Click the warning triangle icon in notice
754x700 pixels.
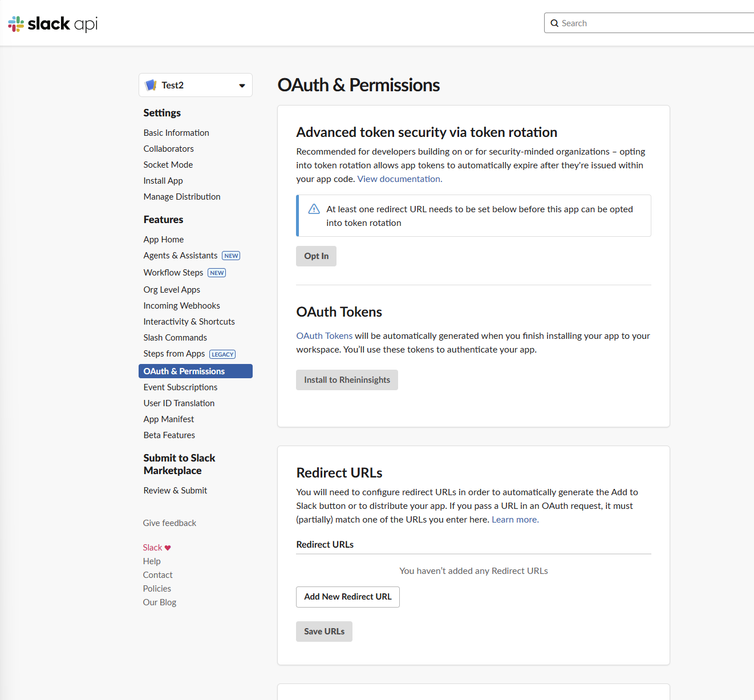coord(314,209)
